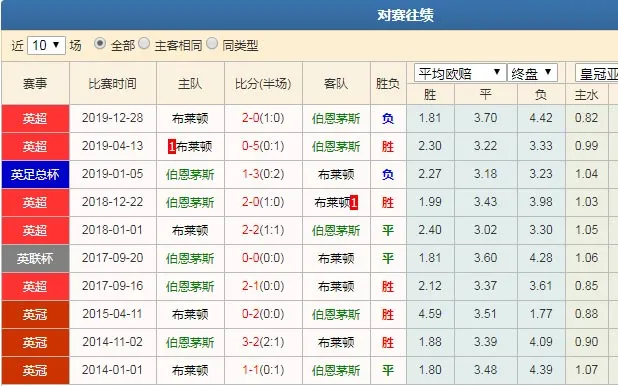
Task: Click the 英足总杯 league cell
Action: (35, 174)
